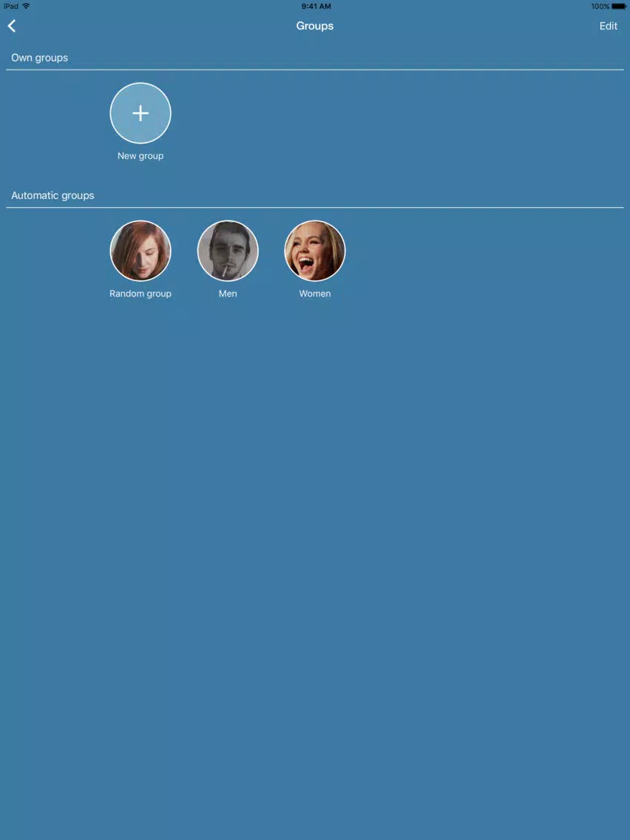Tap the 9:41 AM clock
The image size is (630, 840).
click(316, 7)
